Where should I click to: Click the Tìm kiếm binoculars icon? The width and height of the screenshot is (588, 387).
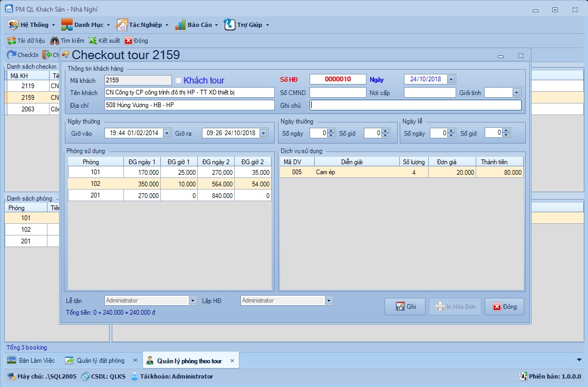(54, 41)
